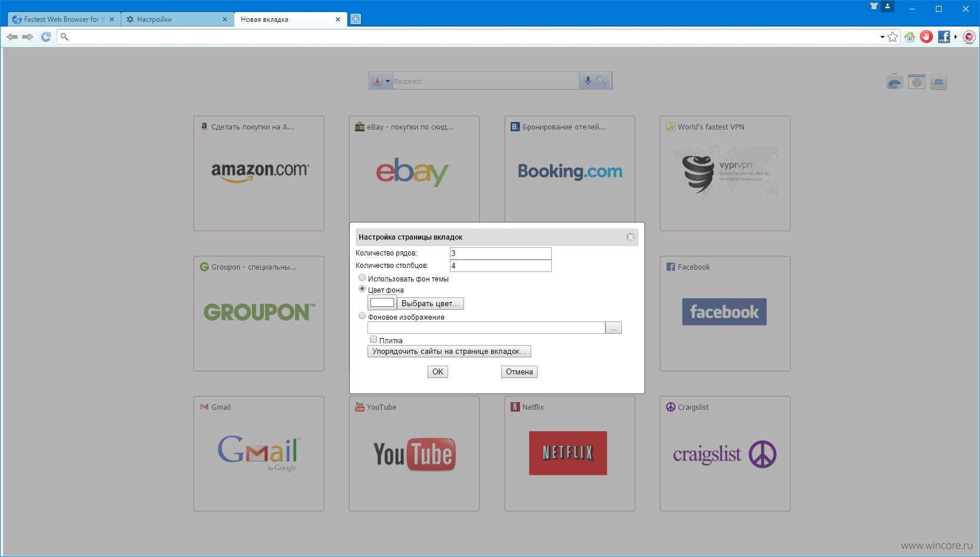The width and height of the screenshot is (980, 557).
Task: Switch to the Настройки tab
Action: [177, 19]
